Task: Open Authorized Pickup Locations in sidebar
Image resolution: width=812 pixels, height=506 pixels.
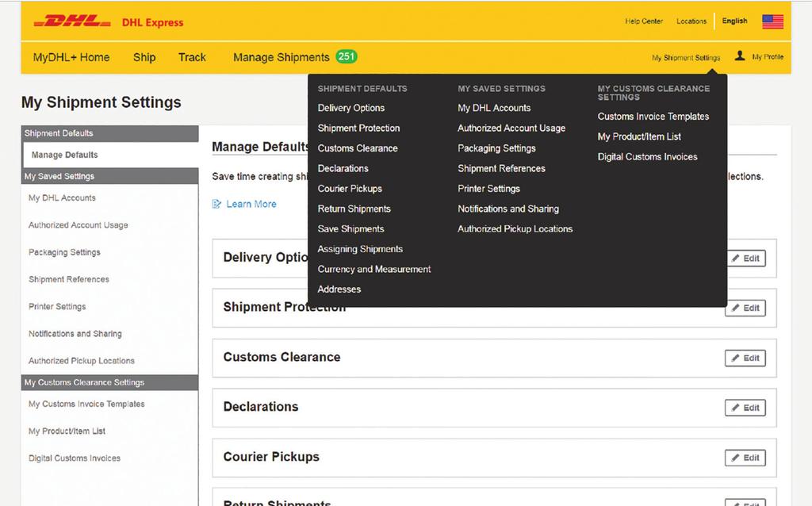Action: pyautogui.click(x=82, y=361)
